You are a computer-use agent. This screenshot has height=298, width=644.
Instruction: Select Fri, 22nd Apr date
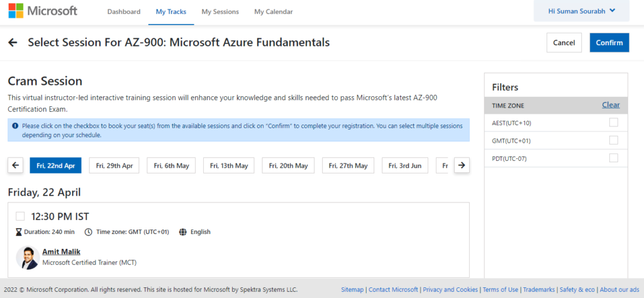[55, 165]
